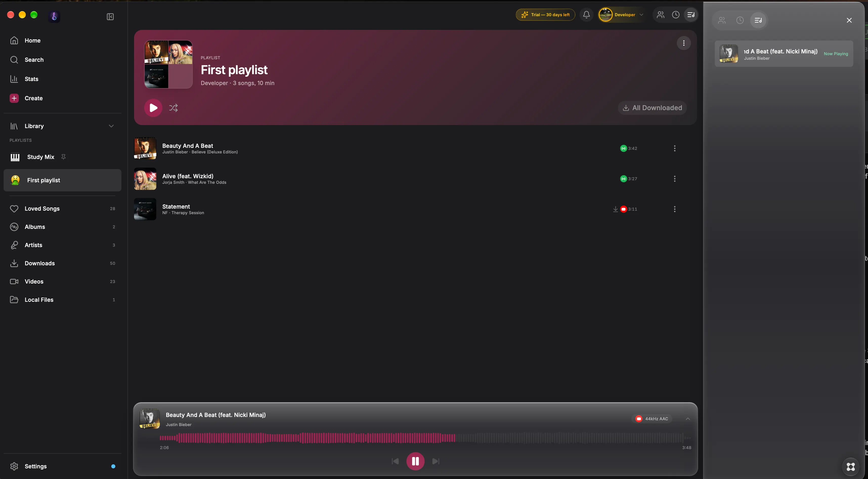Close the right queue panel
The image size is (868, 479).
pos(849,20)
